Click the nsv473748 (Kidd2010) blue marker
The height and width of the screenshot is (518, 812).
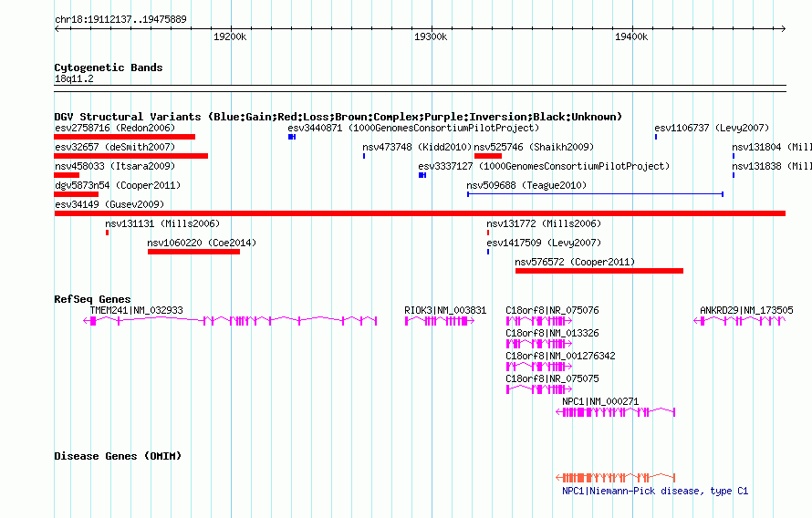(364, 156)
